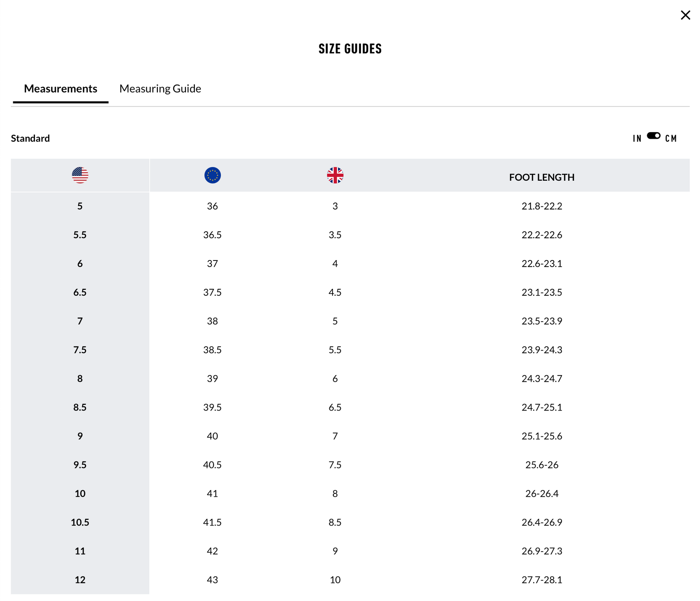
Task: Click the IN unit label
Action: [637, 138]
